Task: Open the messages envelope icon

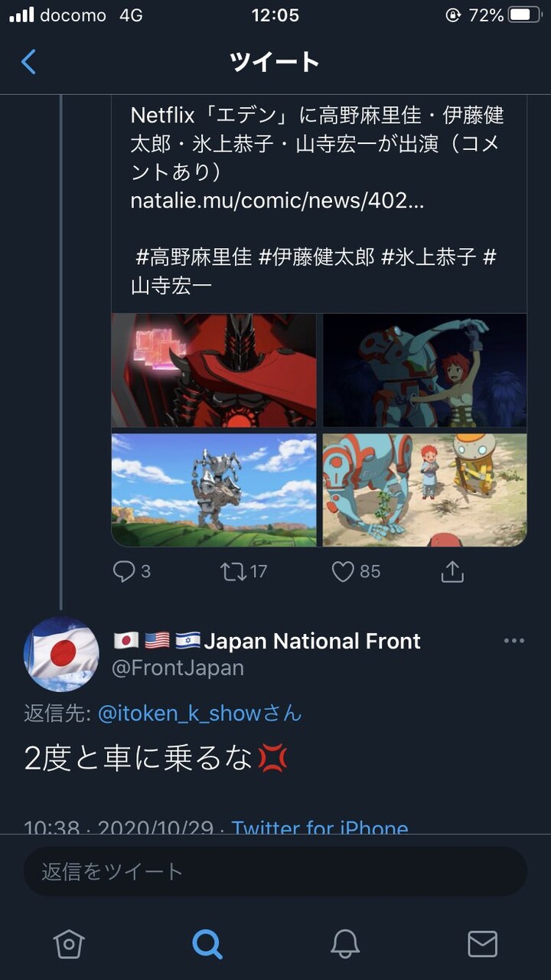Action: pos(482,944)
